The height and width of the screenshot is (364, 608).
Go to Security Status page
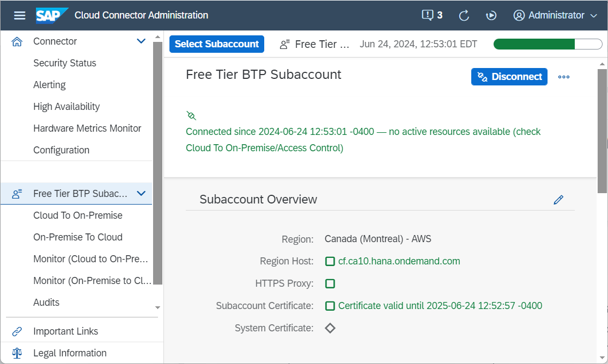pos(65,63)
